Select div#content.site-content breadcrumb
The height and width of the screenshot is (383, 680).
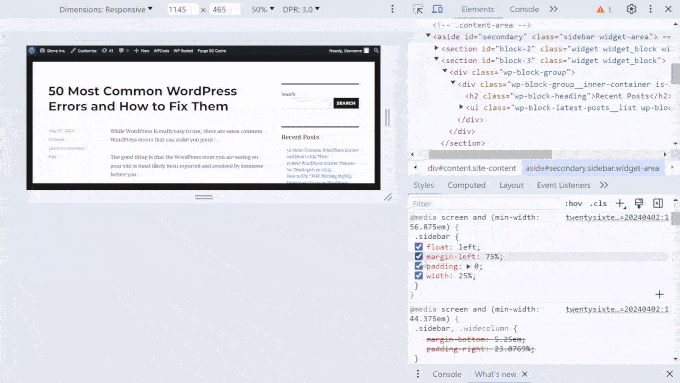(x=472, y=168)
